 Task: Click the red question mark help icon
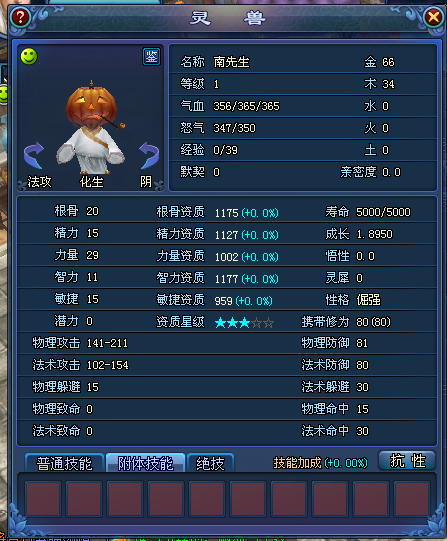(x=21, y=17)
